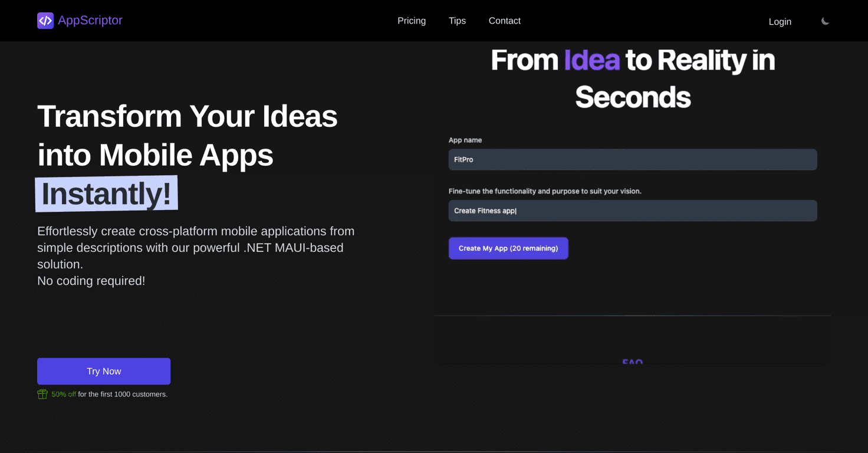The height and width of the screenshot is (453, 868).
Task: Click the AppScriptor code brackets logo icon
Action: point(45,21)
